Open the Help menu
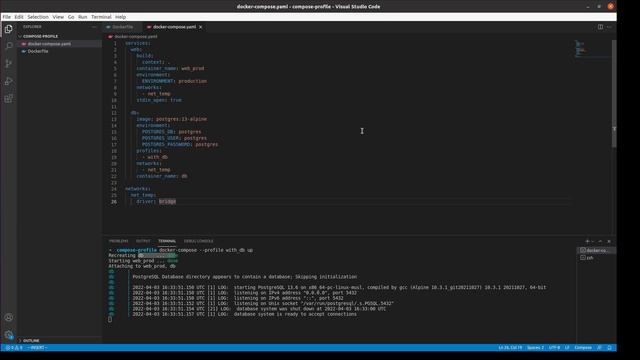The image size is (640, 360). point(120,17)
